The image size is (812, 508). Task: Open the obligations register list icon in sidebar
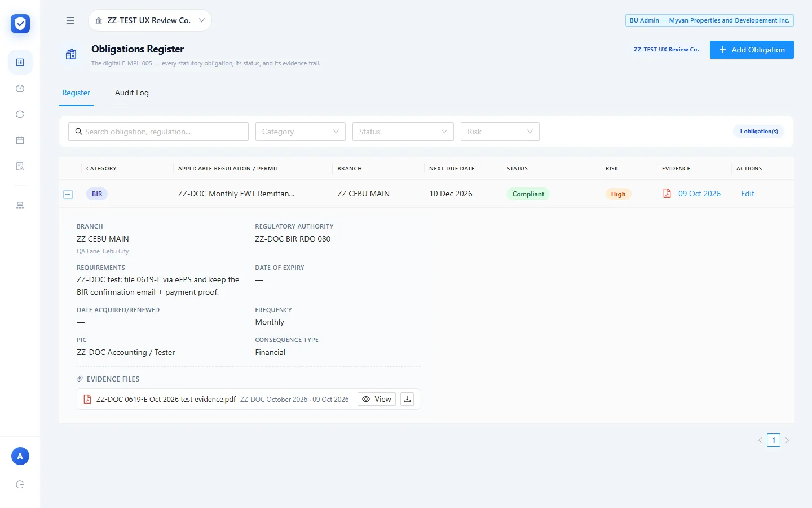[20, 62]
